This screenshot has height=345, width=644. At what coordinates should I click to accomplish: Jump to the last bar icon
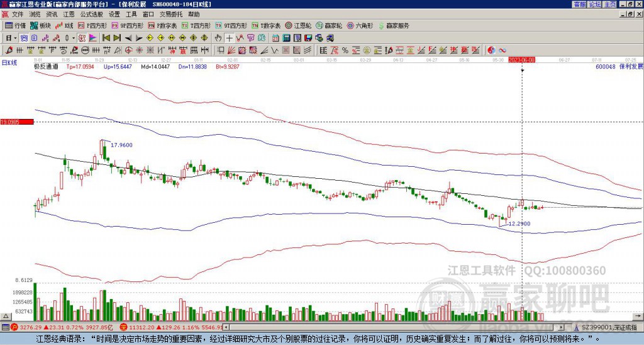117,38
